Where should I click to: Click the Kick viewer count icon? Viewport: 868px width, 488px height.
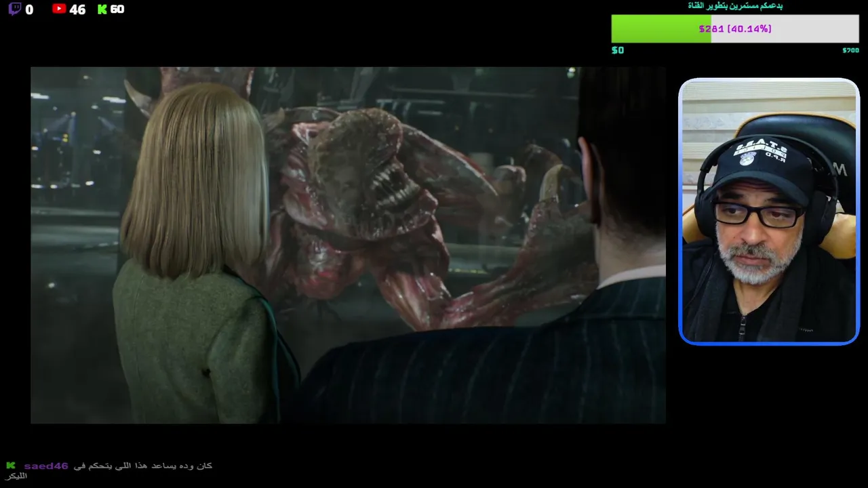(102, 9)
